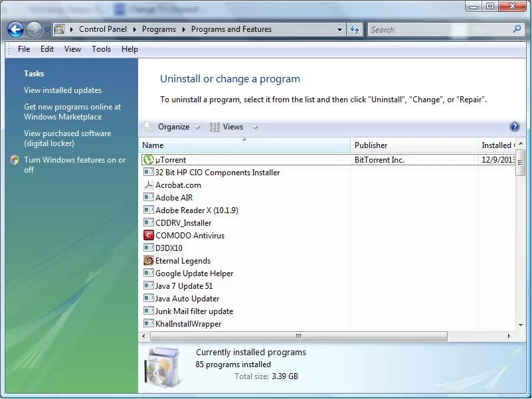Screen dimensions: 532x399
Task: Open the Organize dropdown arrow
Action: point(197,127)
